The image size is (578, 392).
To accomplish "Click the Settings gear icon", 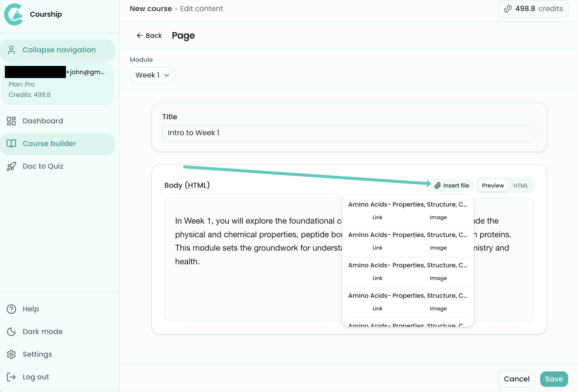I will click(11, 354).
